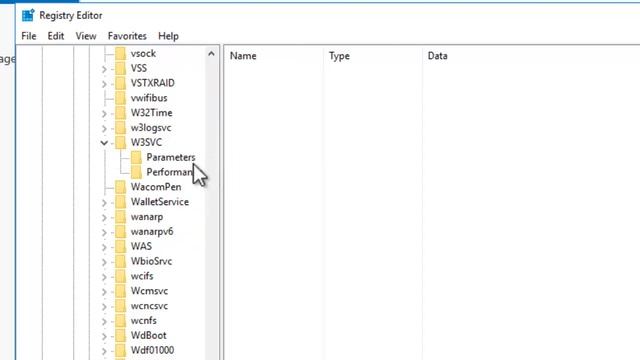Expand the WAS key

(x=104, y=247)
